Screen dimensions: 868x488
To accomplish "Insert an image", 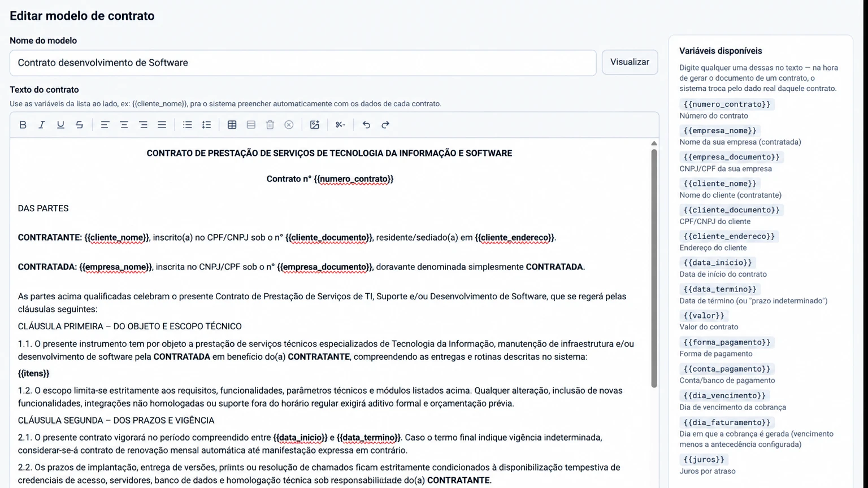I will pos(315,125).
